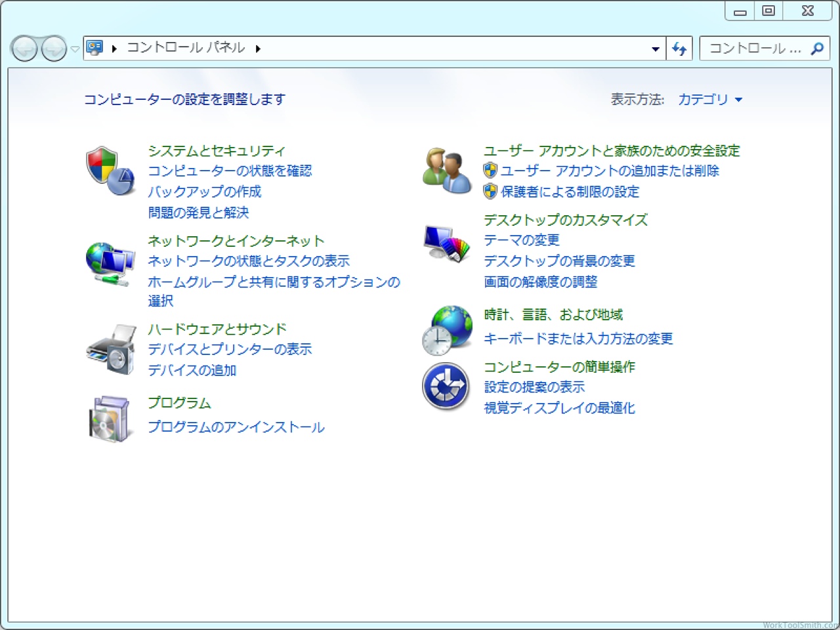This screenshot has width=840, height=630.
Task: Open the ネットワークとインターネット globe icon
Action: point(110,264)
